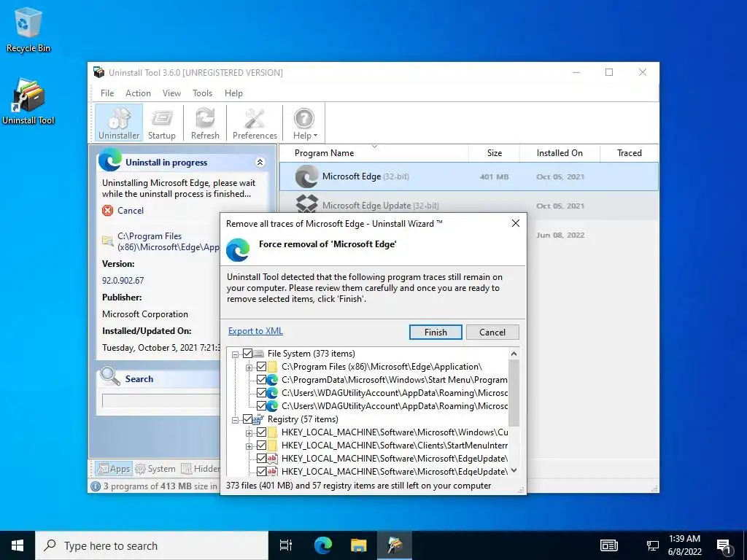Screen dimensions: 747x560
Task: Expand the Clients\StartMenuInternet registry node
Action: [x=249, y=446]
